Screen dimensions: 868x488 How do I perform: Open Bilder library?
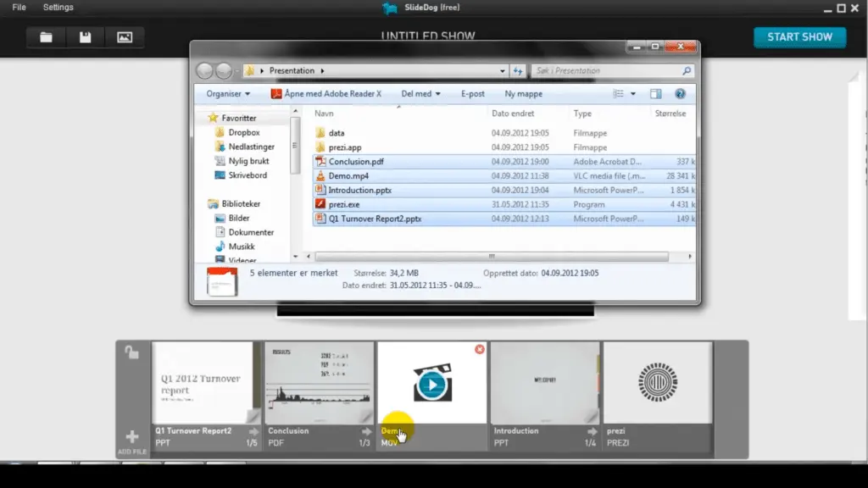[x=238, y=218]
